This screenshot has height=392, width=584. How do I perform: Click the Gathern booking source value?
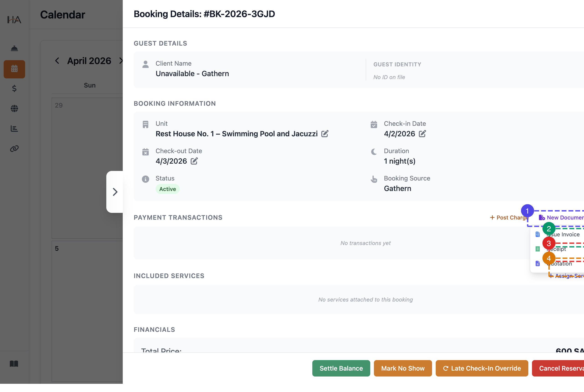pos(397,188)
